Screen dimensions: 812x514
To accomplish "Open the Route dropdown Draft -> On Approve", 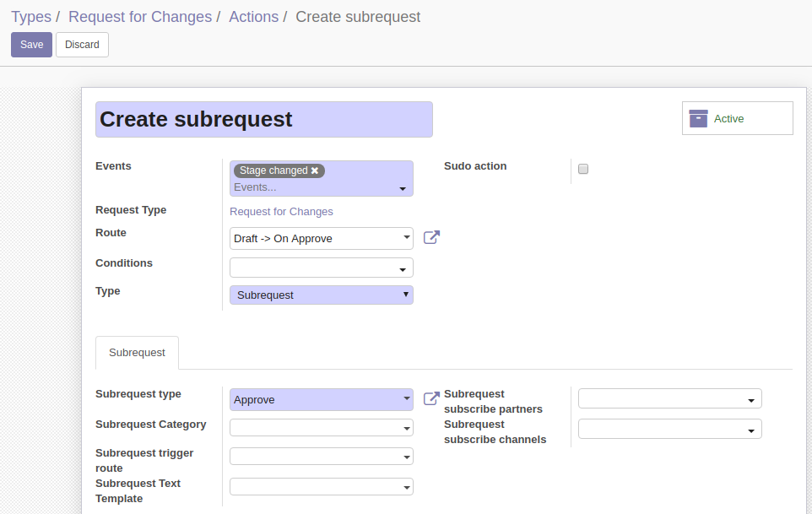I will pos(321,239).
